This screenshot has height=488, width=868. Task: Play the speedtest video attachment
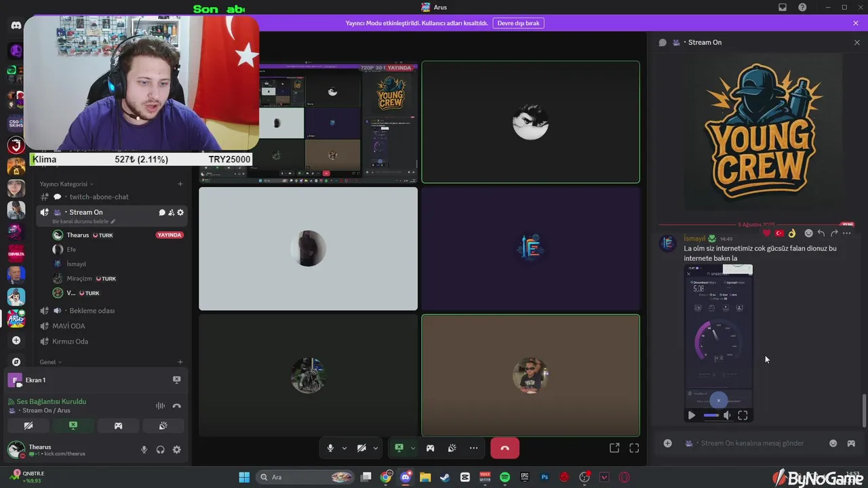692,415
